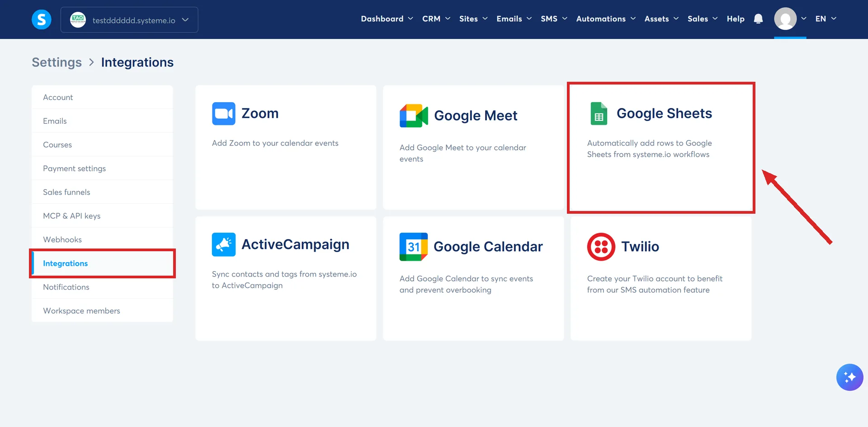Click the Zoom title text
This screenshot has height=427, width=868.
pos(260,113)
